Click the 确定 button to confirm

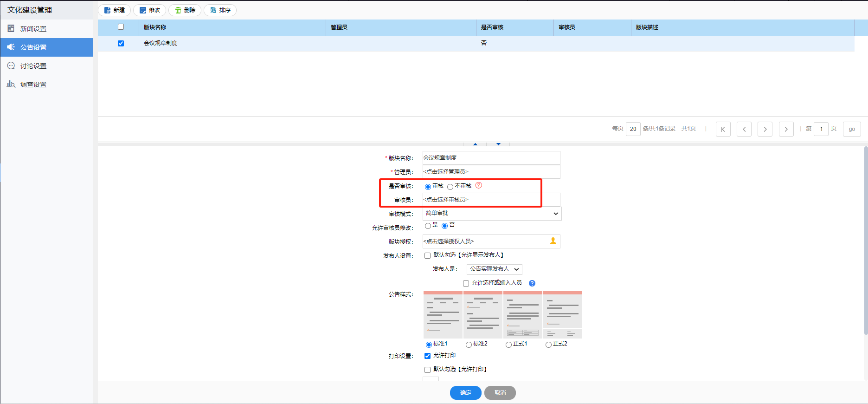pyautogui.click(x=465, y=393)
